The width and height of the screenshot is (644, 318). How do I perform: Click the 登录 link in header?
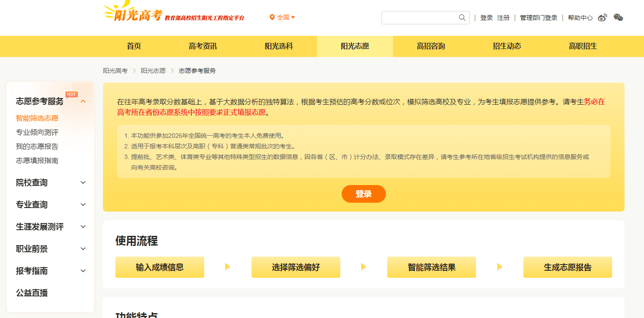487,18
